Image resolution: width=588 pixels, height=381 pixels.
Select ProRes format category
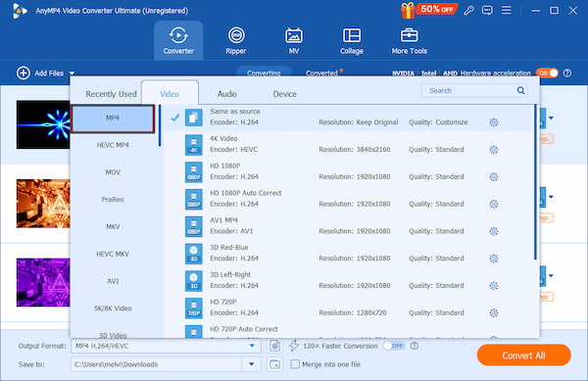[113, 199]
